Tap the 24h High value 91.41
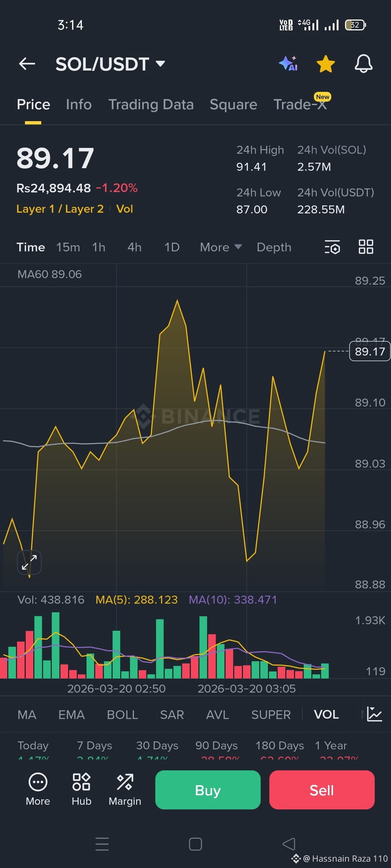The image size is (391, 868). [251, 167]
